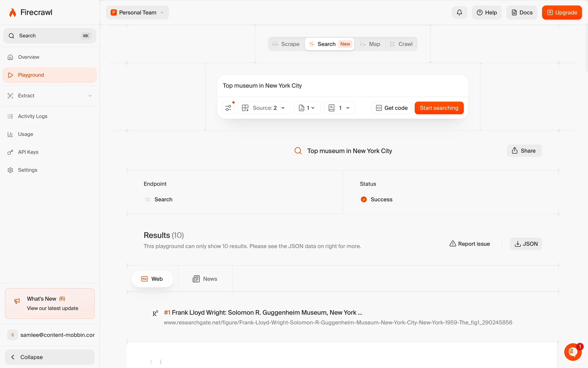Image resolution: width=588 pixels, height=368 pixels.
Task: Switch to the News results tab
Action: coord(205,279)
